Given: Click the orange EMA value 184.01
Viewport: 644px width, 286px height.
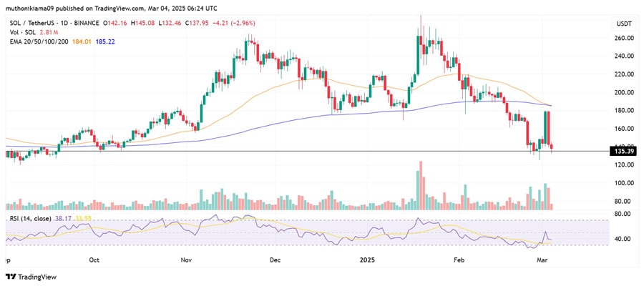Looking at the screenshot, I should tap(82, 41).
